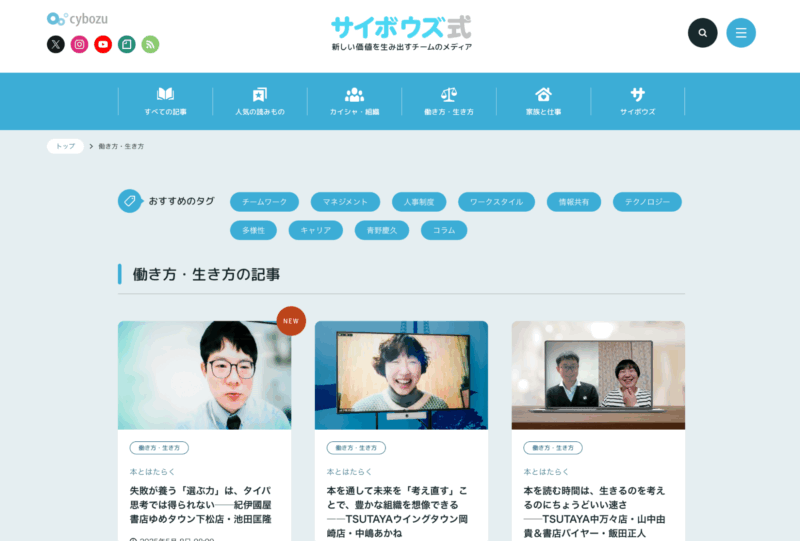Click the tag icon beside おすすめのタグ
The height and width of the screenshot is (541, 800).
[x=130, y=201]
